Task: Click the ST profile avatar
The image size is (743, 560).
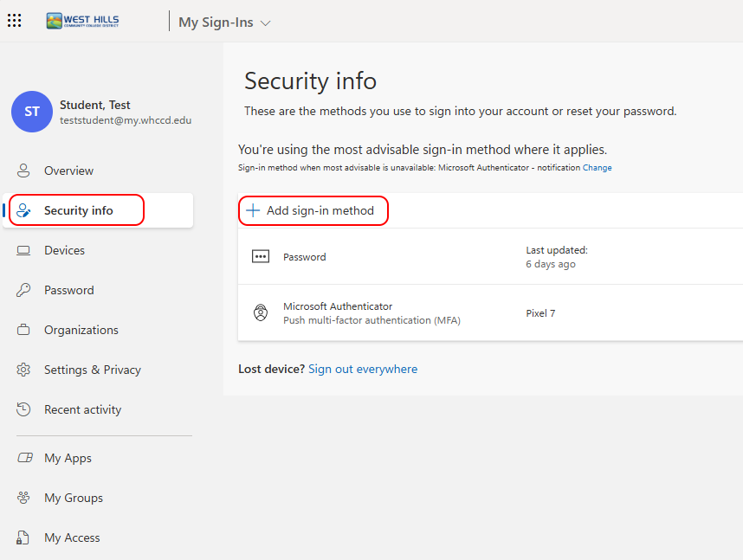Action: coord(31,112)
